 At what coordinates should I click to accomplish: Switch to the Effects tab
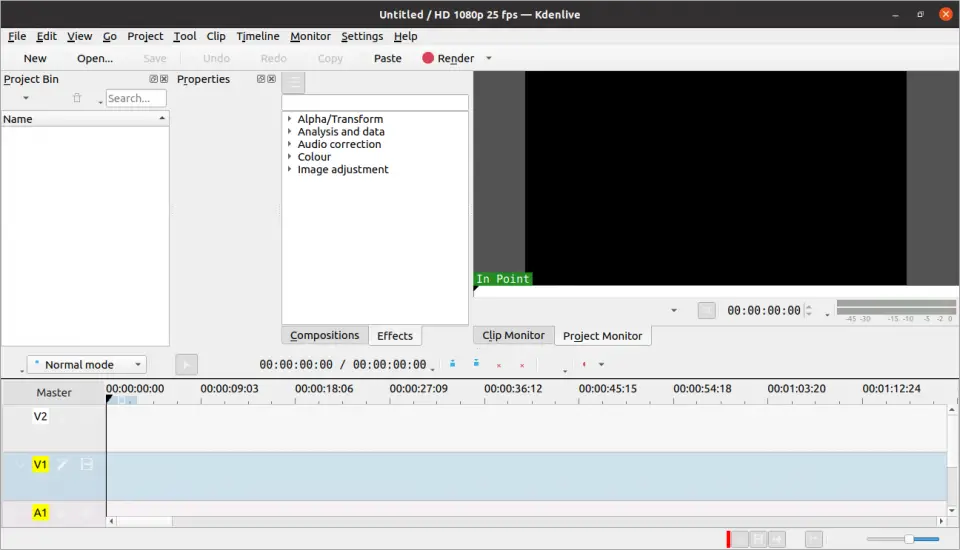395,336
